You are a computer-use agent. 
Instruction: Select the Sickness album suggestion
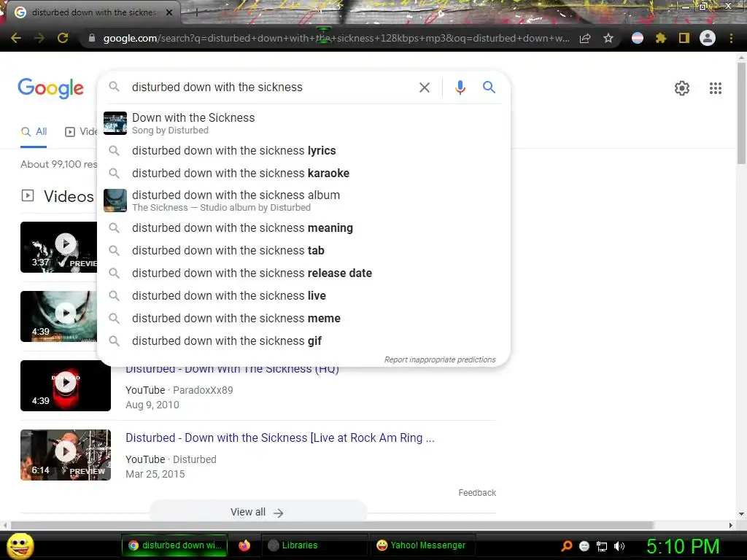[x=303, y=201]
